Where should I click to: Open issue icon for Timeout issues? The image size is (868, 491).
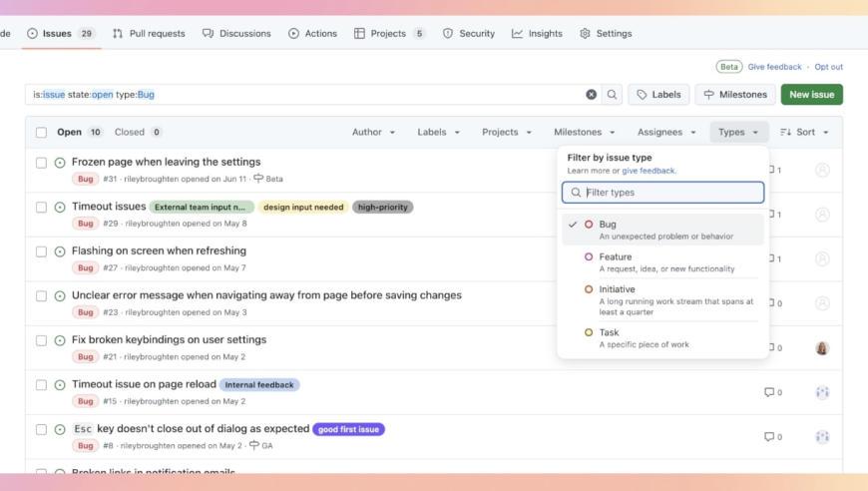click(60, 207)
